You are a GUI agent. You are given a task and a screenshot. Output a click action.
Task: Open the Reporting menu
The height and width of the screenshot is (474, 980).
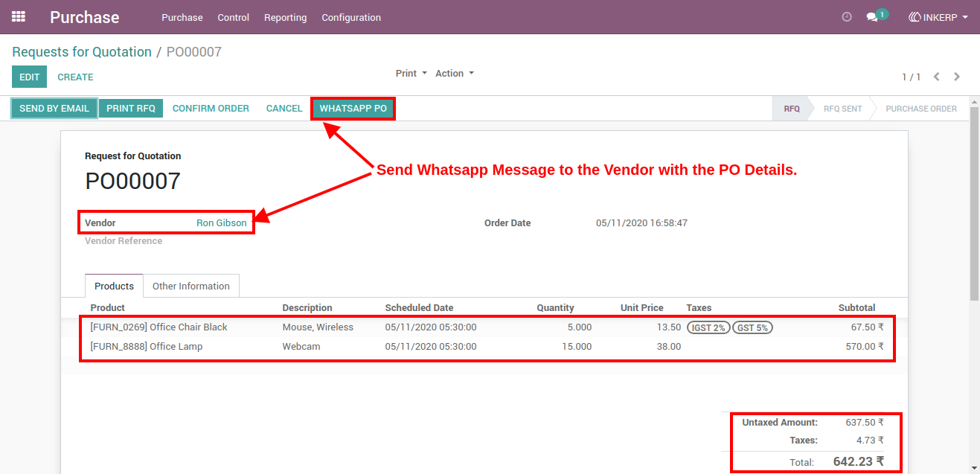pyautogui.click(x=285, y=17)
